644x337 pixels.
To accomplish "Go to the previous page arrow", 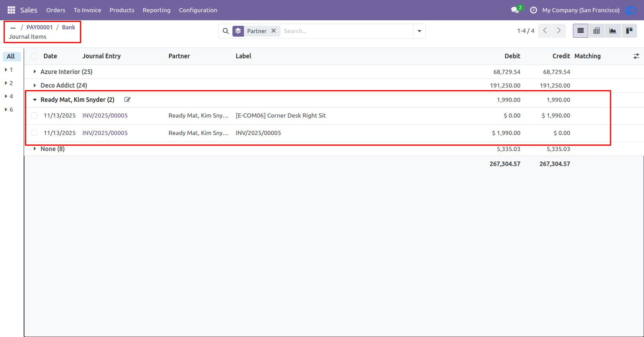I will coord(545,31).
